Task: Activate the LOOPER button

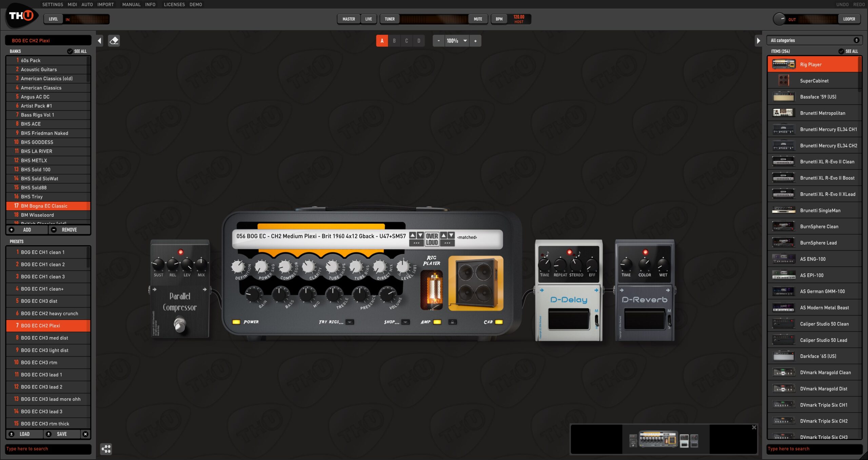Action: [x=849, y=19]
